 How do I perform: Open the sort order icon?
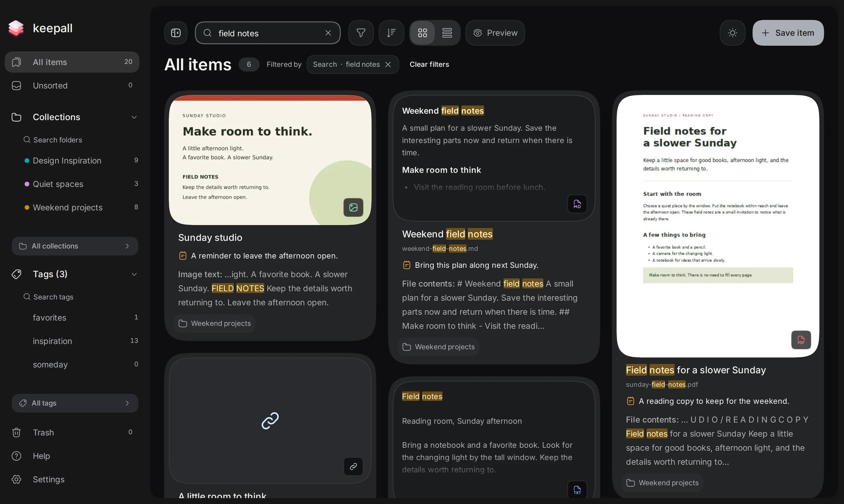391,33
